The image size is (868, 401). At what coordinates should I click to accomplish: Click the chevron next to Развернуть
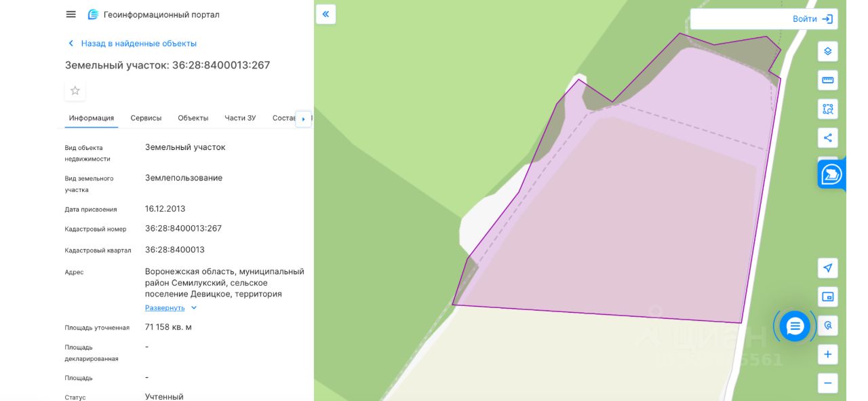[194, 308]
